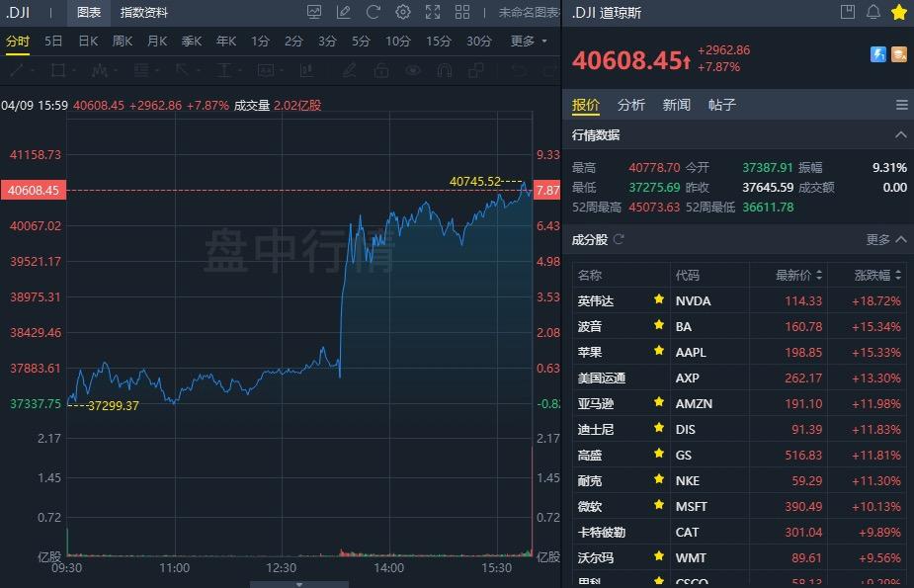Image resolution: width=914 pixels, height=588 pixels.
Task: Click the 名称 column header
Action: 589,275
